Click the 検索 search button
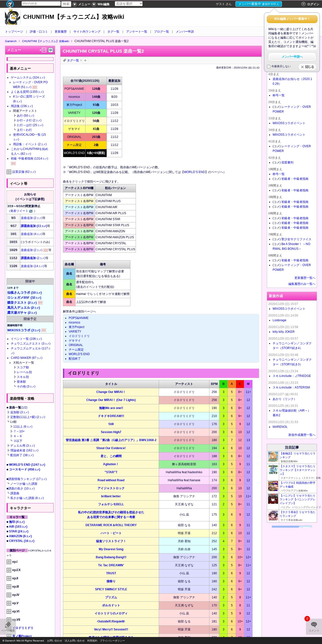 (x=66, y=4)
